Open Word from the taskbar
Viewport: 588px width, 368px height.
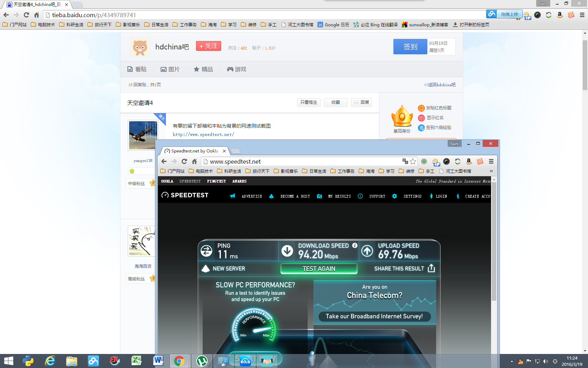pos(158,361)
